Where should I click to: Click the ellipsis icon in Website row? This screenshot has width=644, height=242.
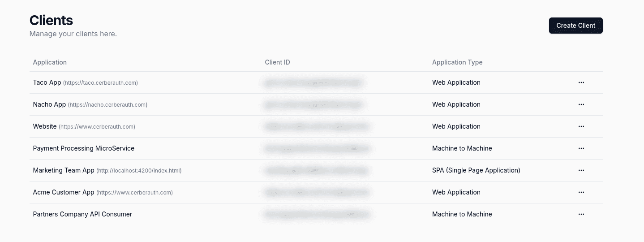coord(581,126)
